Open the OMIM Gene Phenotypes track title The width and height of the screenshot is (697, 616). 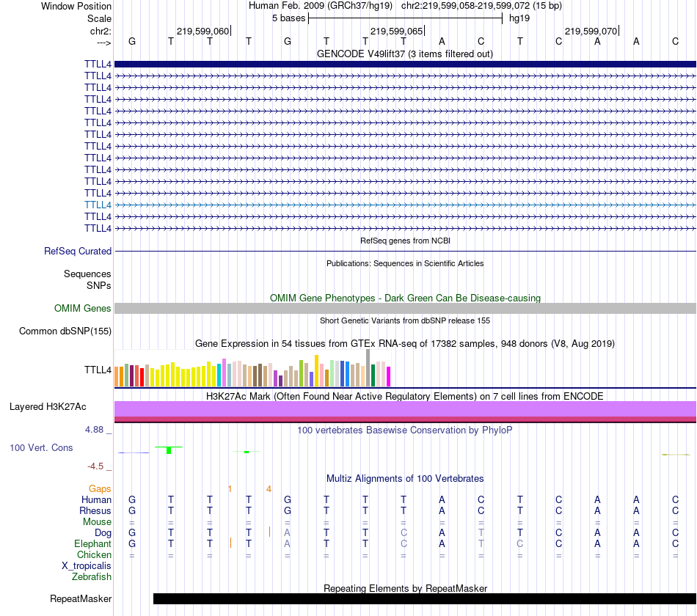tap(405, 298)
